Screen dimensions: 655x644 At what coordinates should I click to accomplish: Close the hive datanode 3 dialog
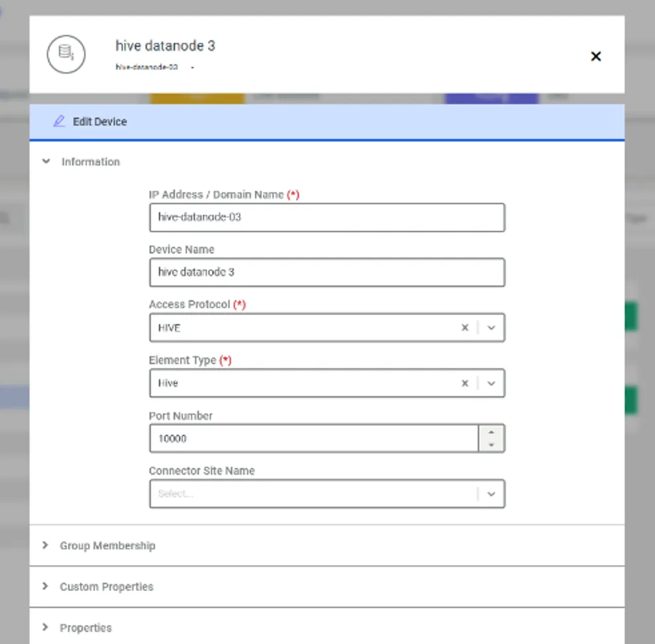tap(595, 56)
